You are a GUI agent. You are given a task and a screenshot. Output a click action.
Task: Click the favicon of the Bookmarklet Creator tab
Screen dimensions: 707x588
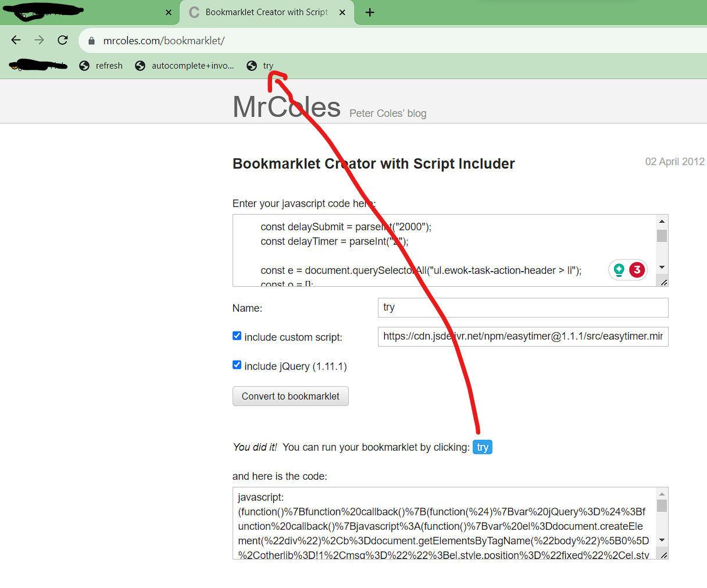[x=194, y=12]
